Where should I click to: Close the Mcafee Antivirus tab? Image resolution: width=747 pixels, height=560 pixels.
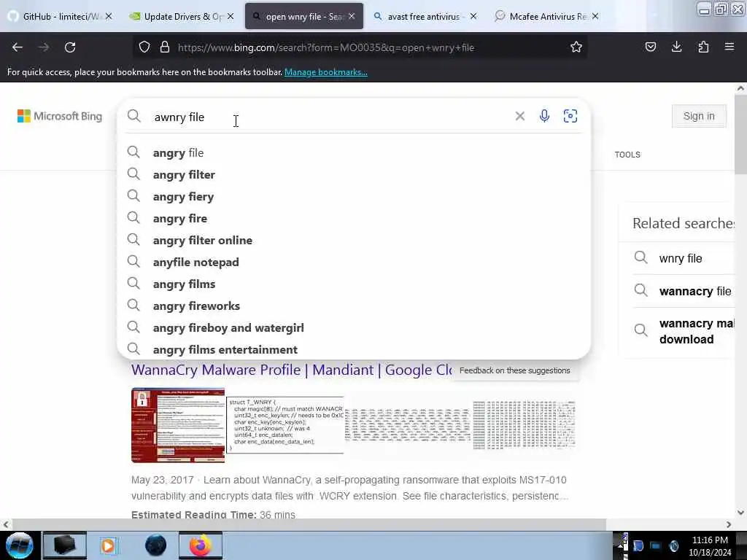tap(595, 16)
